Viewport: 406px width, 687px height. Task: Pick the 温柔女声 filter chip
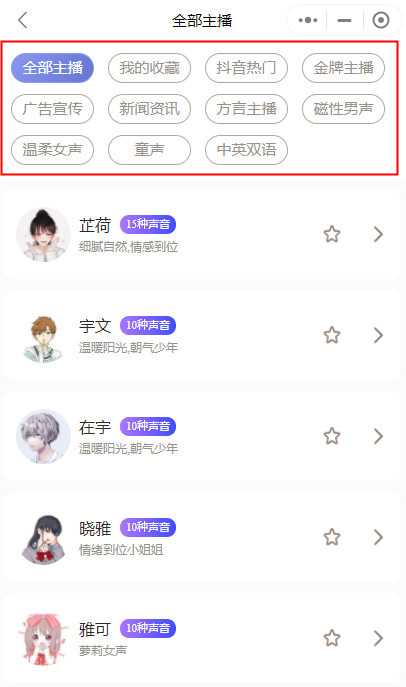(52, 150)
